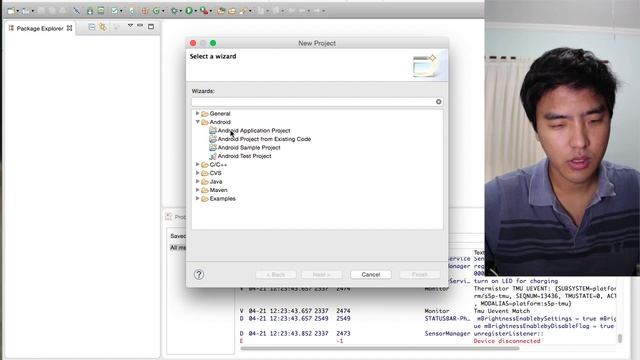Clear the wizard filter text
Image resolution: width=640 pixels, height=360 pixels.
[x=438, y=102]
